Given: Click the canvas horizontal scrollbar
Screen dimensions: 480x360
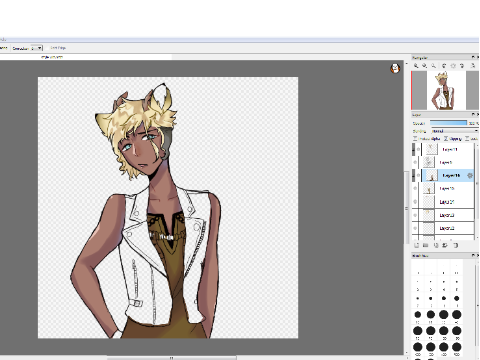Looking at the screenshot, I should (171, 358).
